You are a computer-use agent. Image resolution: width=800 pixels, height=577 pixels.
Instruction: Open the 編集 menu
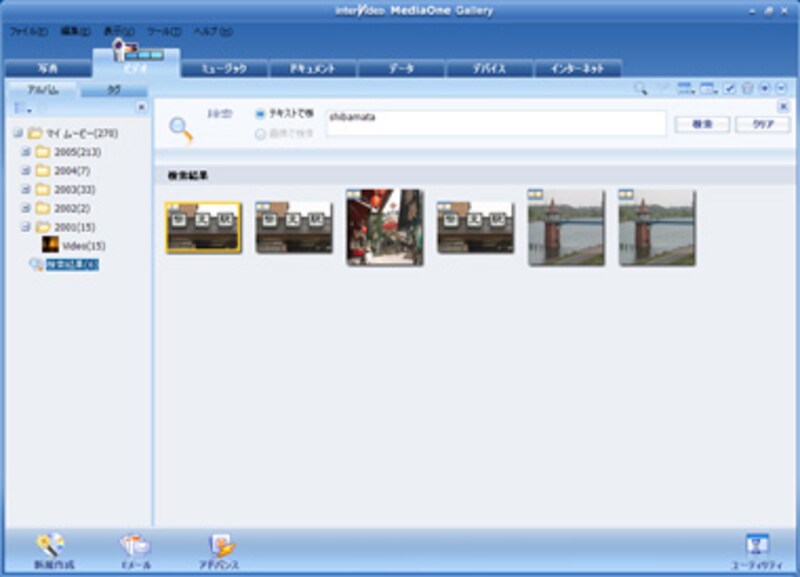click(76, 32)
